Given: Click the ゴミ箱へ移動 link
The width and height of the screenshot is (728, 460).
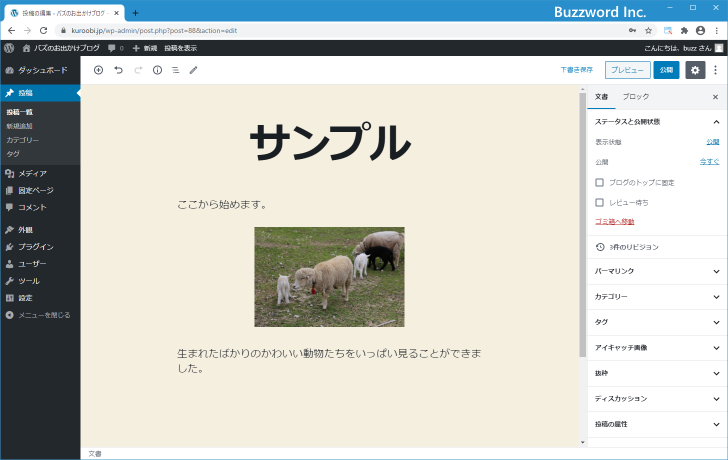Looking at the screenshot, I should pos(614,221).
